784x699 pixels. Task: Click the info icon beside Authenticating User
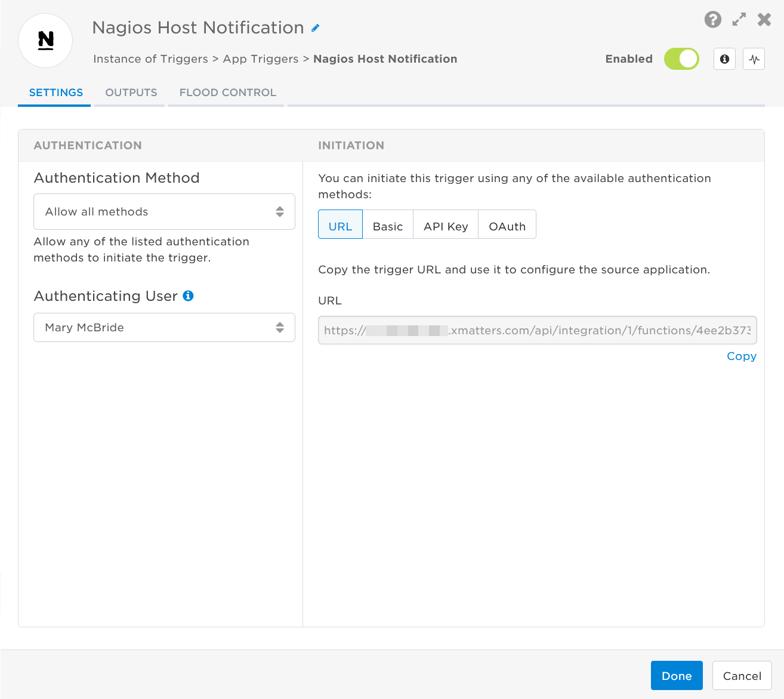pyautogui.click(x=188, y=295)
